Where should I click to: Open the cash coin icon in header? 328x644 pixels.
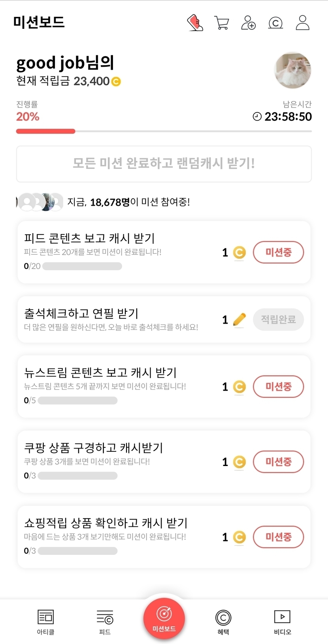(275, 23)
